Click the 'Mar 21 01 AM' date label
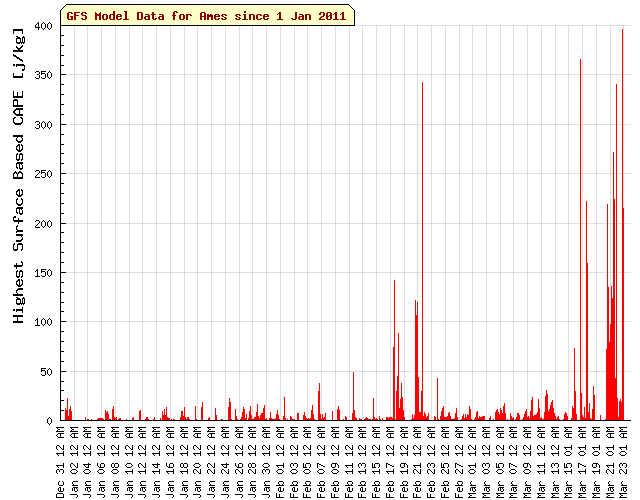Screen dimensions: 640x500 [x=610, y=462]
